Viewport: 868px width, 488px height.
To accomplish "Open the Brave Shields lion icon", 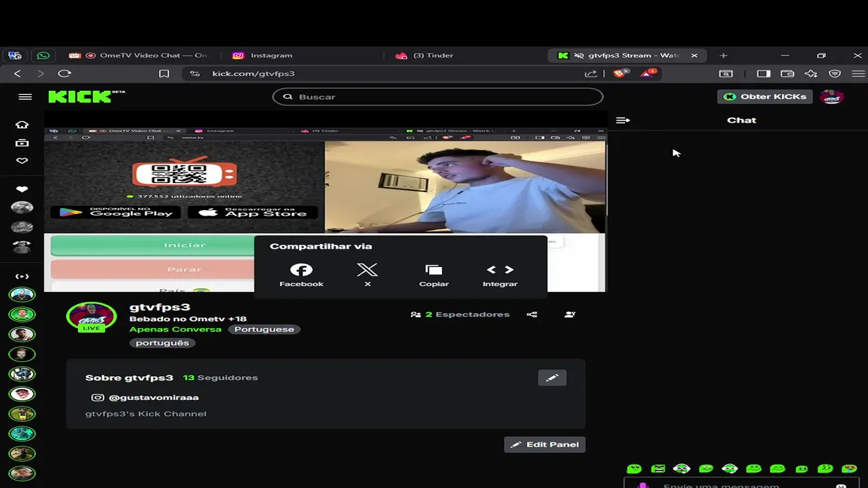I will pos(620,73).
